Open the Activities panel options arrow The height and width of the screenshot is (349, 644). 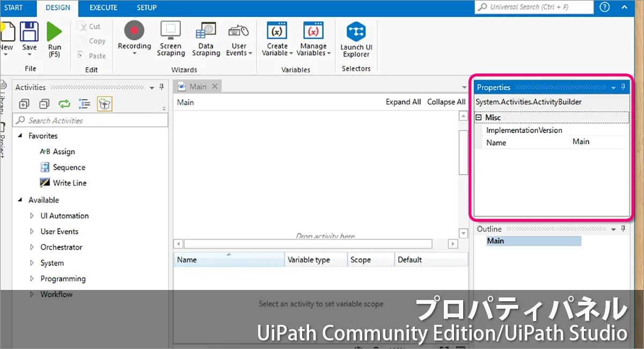152,88
